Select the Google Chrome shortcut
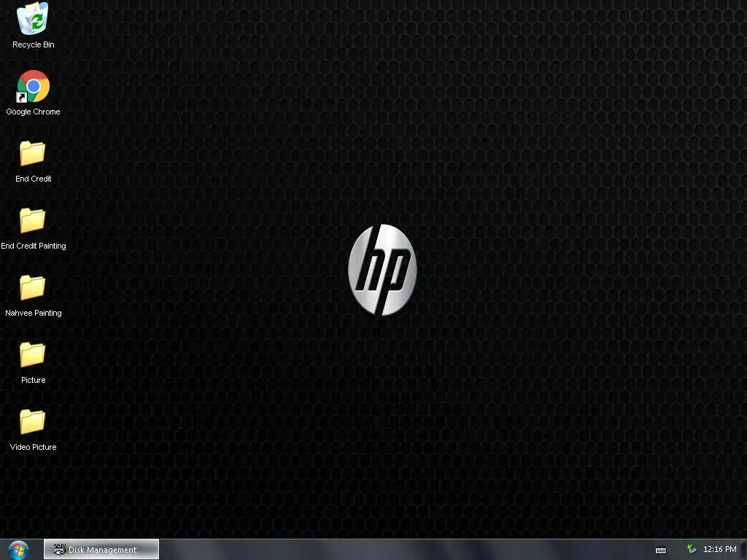This screenshot has width=747, height=560. (x=33, y=86)
